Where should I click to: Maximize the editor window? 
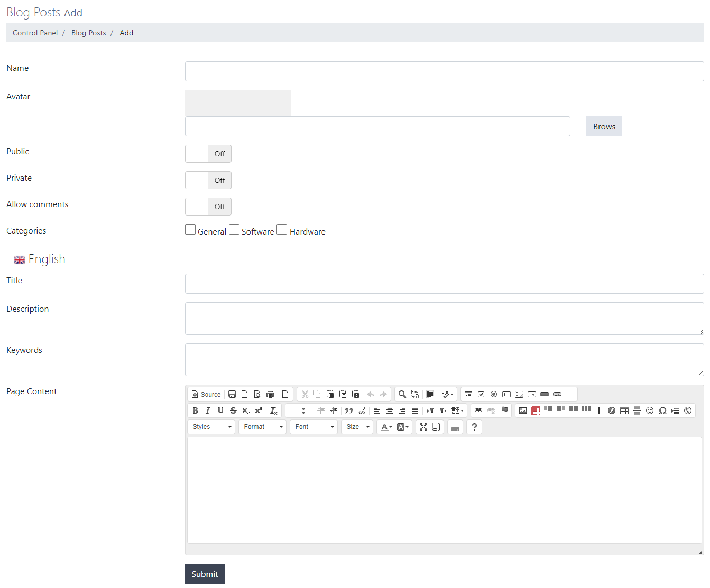click(423, 427)
